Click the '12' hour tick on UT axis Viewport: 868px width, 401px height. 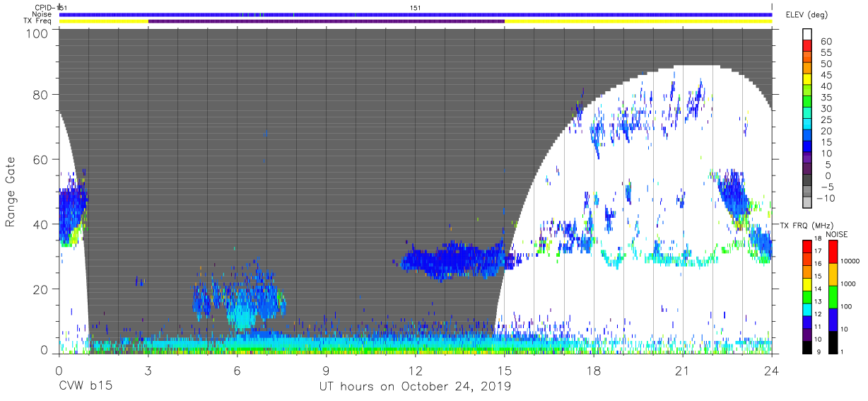tap(416, 370)
